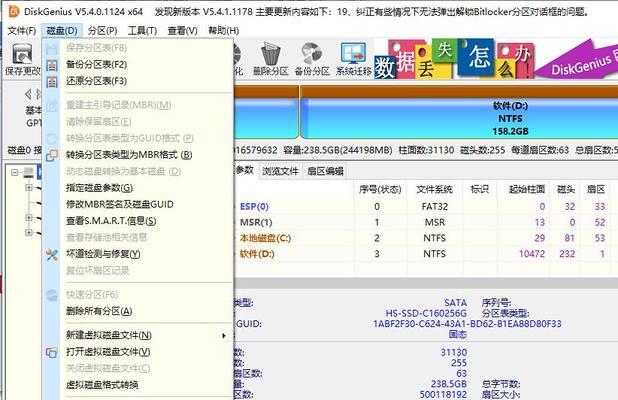The image size is (618, 400).
Task: Close the 磁盘(D) menu in the menu bar
Action: click(x=62, y=31)
